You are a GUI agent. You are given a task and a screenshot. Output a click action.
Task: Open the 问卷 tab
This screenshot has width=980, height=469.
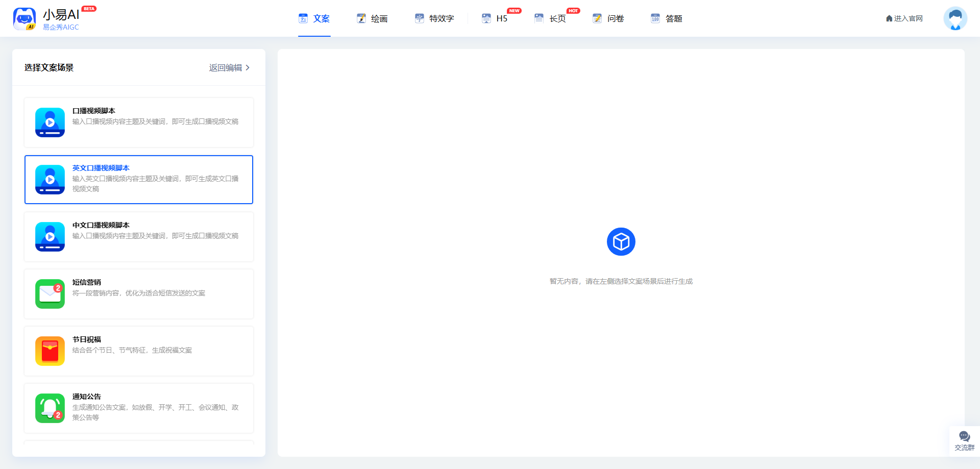[609, 19]
